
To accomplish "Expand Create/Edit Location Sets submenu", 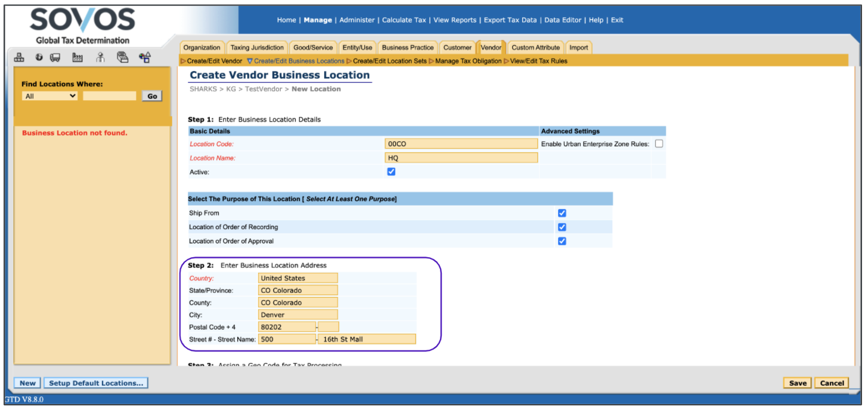I will [389, 61].
